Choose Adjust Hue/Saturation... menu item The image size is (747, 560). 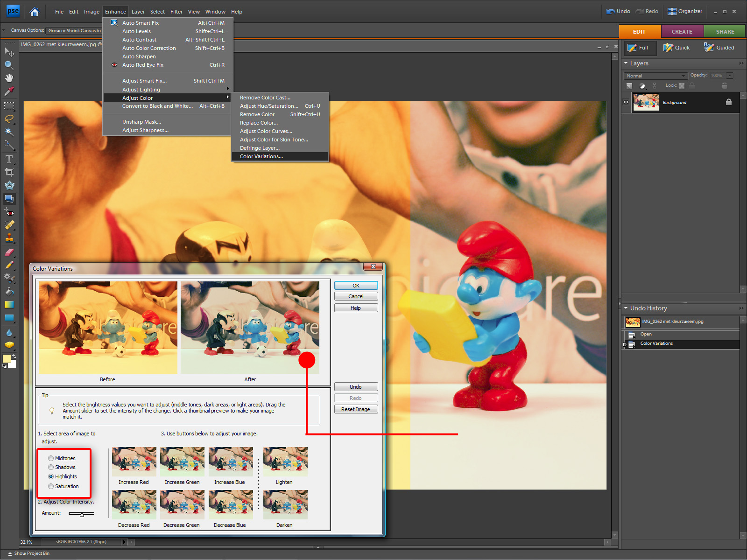tap(280, 106)
